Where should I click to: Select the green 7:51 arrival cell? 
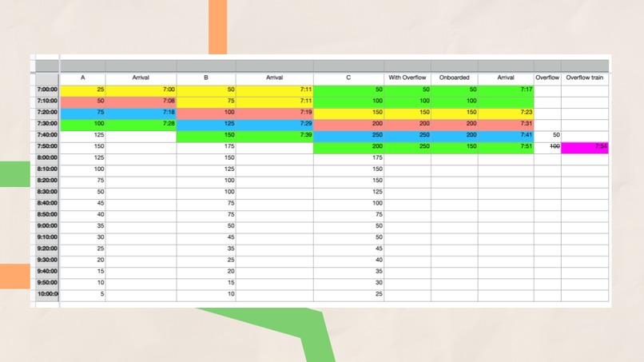(x=506, y=146)
